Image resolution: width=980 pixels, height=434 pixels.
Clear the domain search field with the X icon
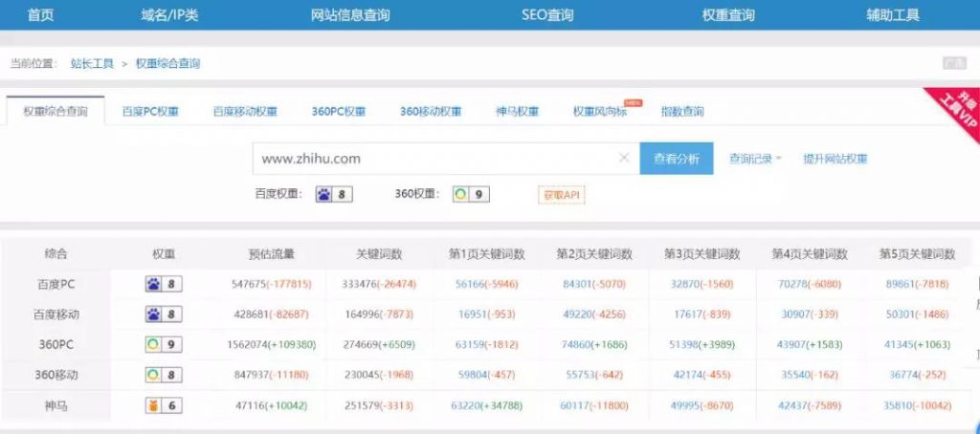(624, 158)
